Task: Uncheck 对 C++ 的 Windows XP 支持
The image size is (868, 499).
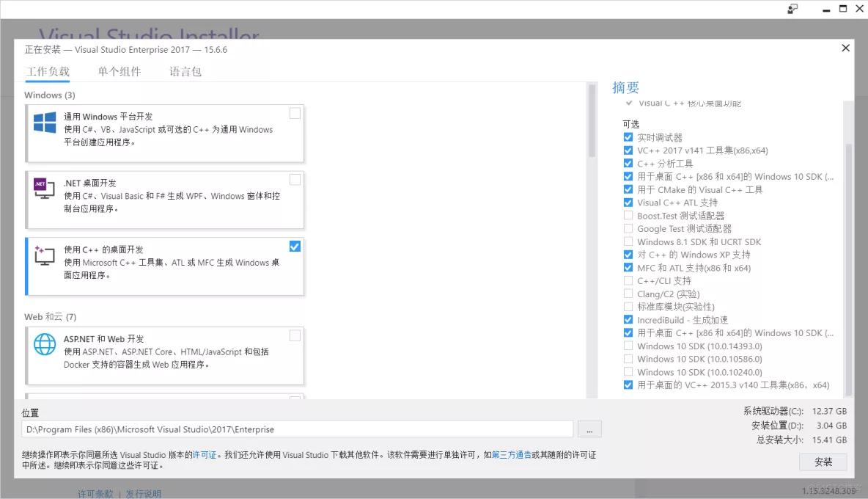Action: pos(628,255)
